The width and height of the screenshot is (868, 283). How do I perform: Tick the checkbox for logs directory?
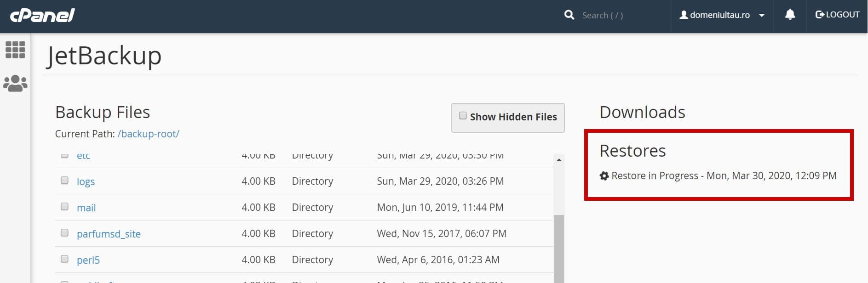(x=64, y=181)
